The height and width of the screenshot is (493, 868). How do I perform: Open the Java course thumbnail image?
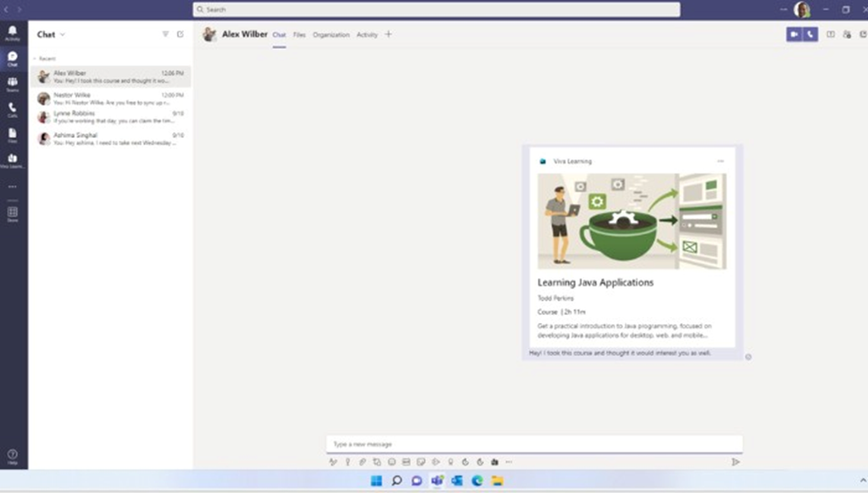631,222
